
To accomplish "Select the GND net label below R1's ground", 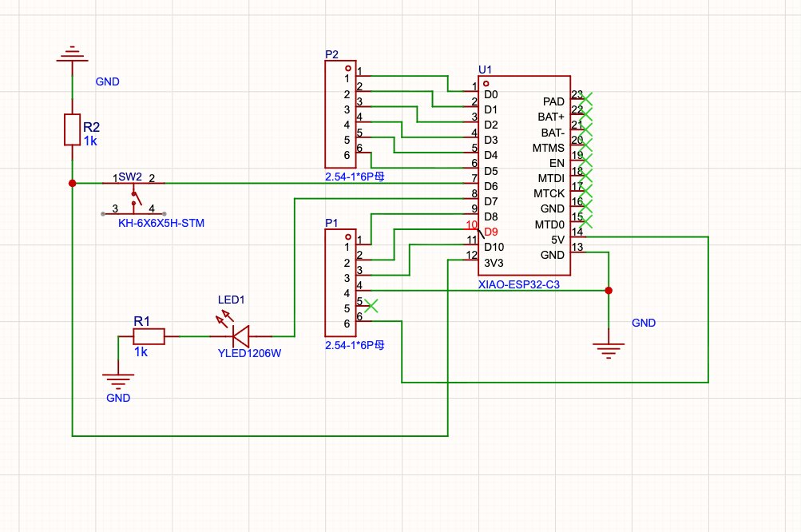I will click(x=118, y=398).
